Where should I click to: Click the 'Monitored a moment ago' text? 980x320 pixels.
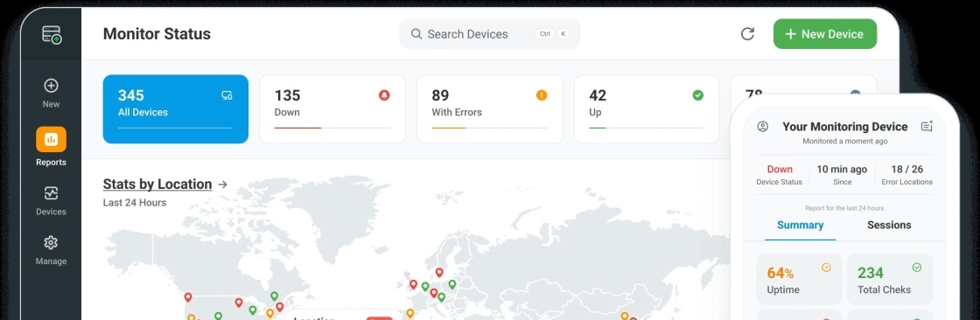click(x=845, y=142)
